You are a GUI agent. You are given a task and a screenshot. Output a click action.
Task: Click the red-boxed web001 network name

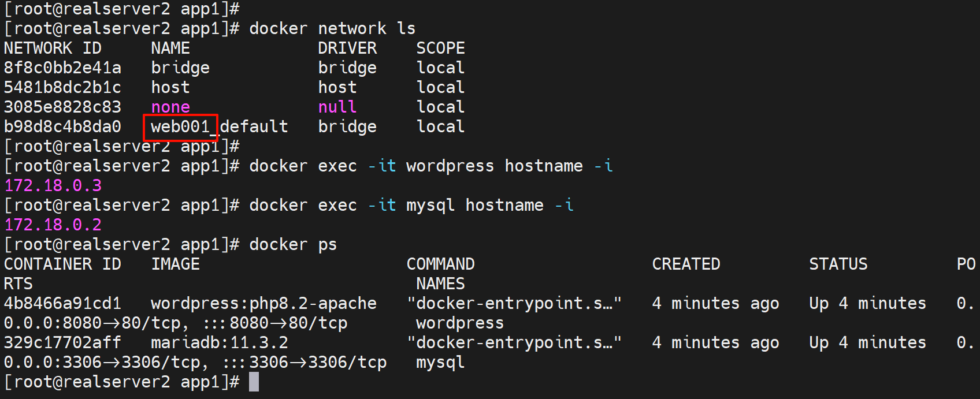pos(180,127)
